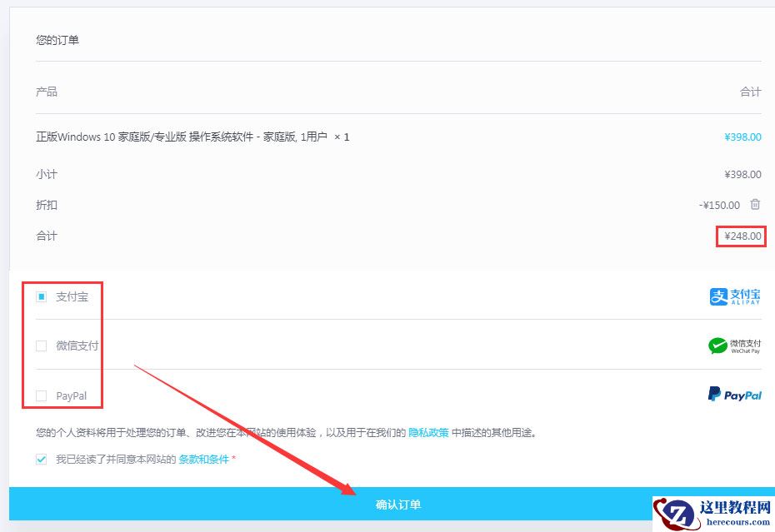Click the ¥398.00 product price
The width and height of the screenshot is (775, 532).
point(742,137)
